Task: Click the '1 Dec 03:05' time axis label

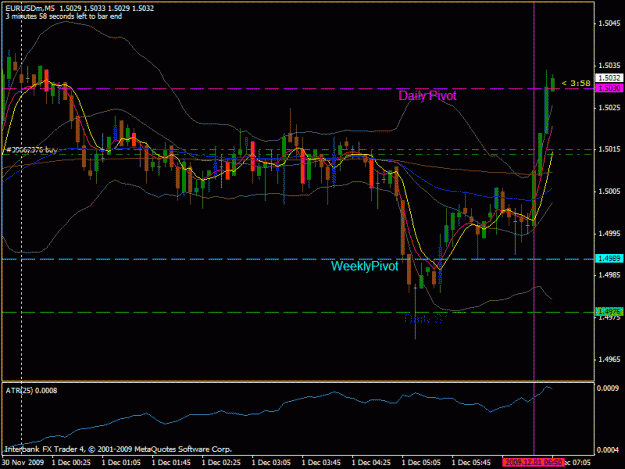Action: 271,463
